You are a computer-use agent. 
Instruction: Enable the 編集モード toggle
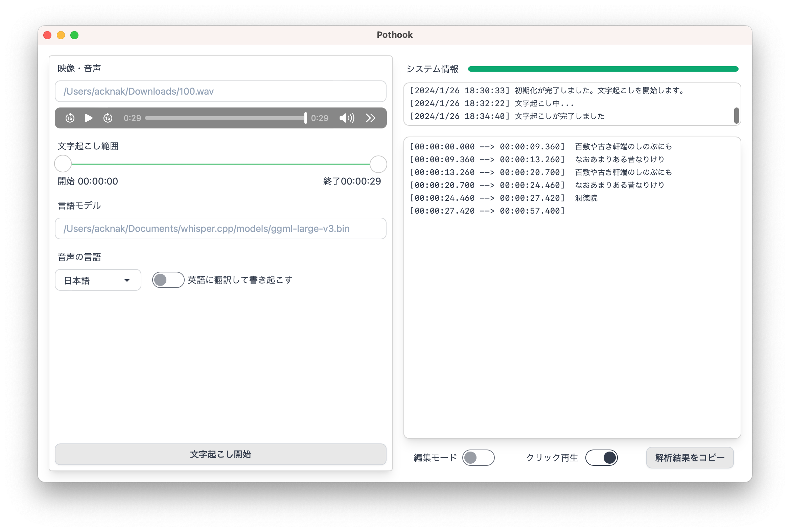pos(478,458)
